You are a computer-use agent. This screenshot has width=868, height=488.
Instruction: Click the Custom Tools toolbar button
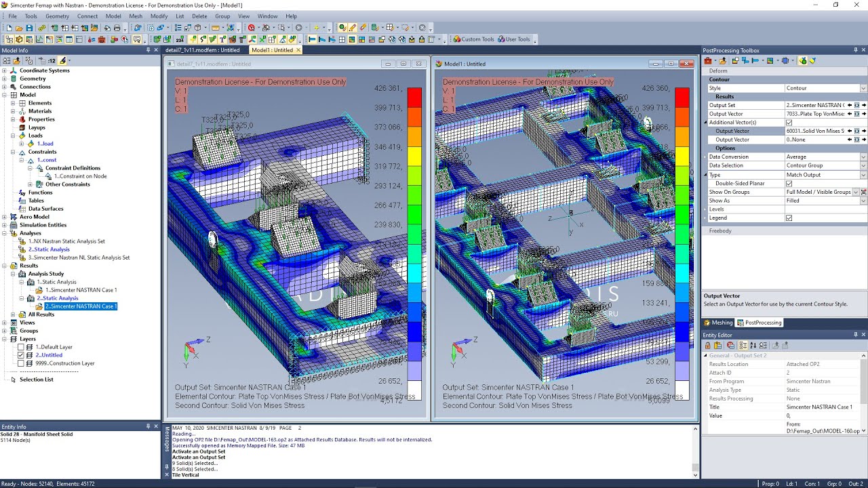coord(473,39)
